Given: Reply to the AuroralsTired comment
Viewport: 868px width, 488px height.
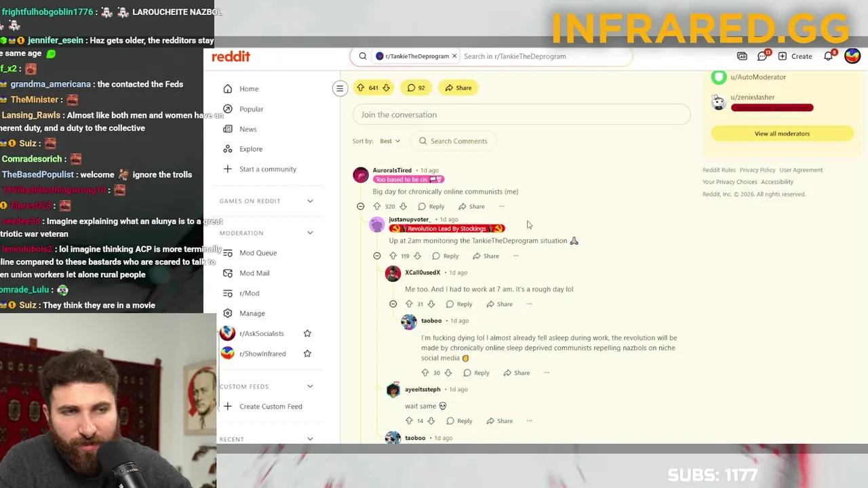Looking at the screenshot, I should tap(431, 207).
